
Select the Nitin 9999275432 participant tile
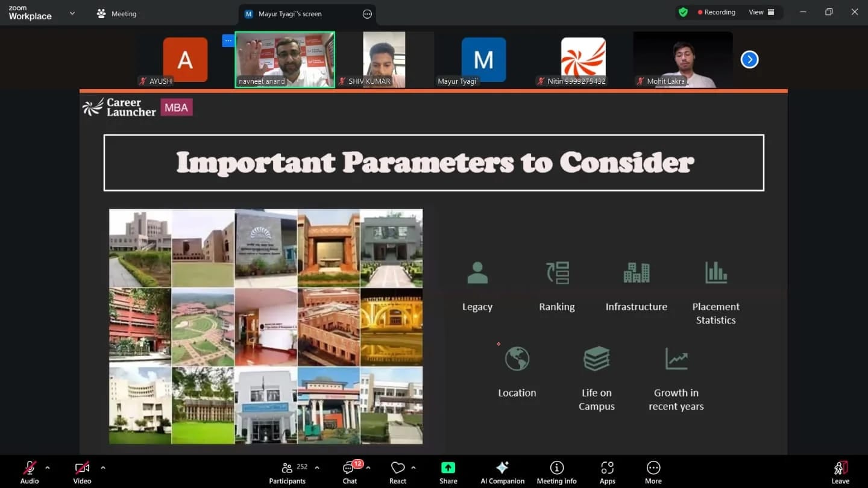coord(583,60)
